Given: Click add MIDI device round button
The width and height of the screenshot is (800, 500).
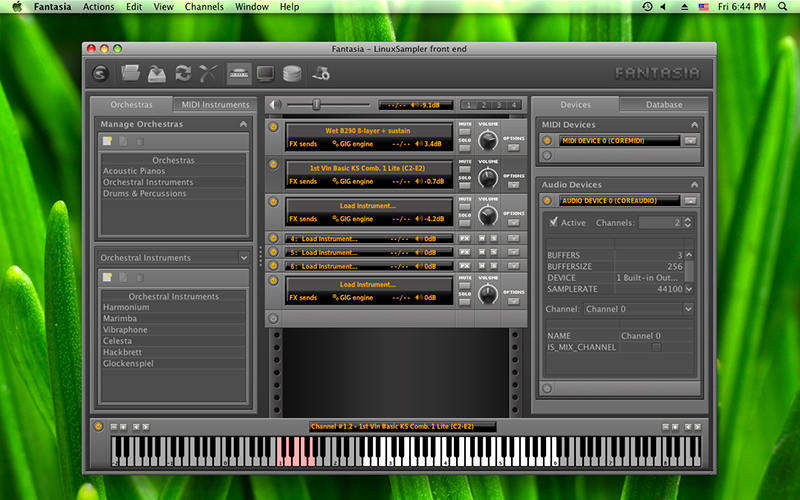Looking at the screenshot, I should coord(547,155).
